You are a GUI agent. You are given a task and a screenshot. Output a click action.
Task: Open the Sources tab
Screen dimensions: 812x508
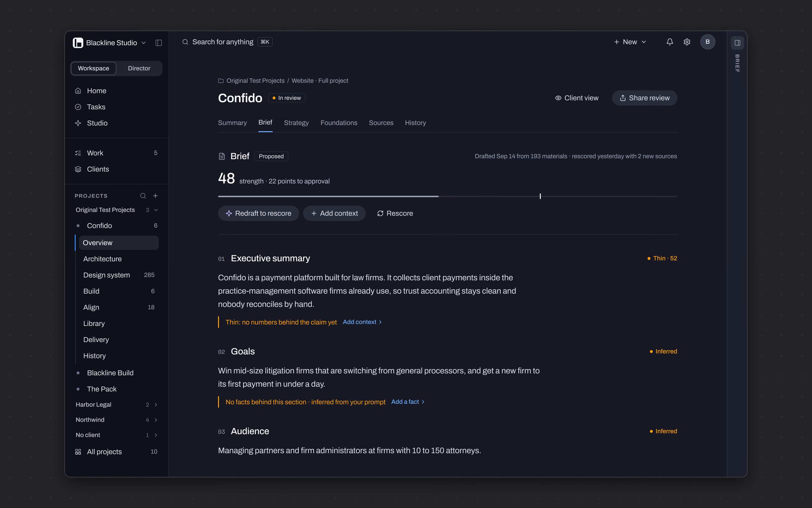pyautogui.click(x=381, y=123)
